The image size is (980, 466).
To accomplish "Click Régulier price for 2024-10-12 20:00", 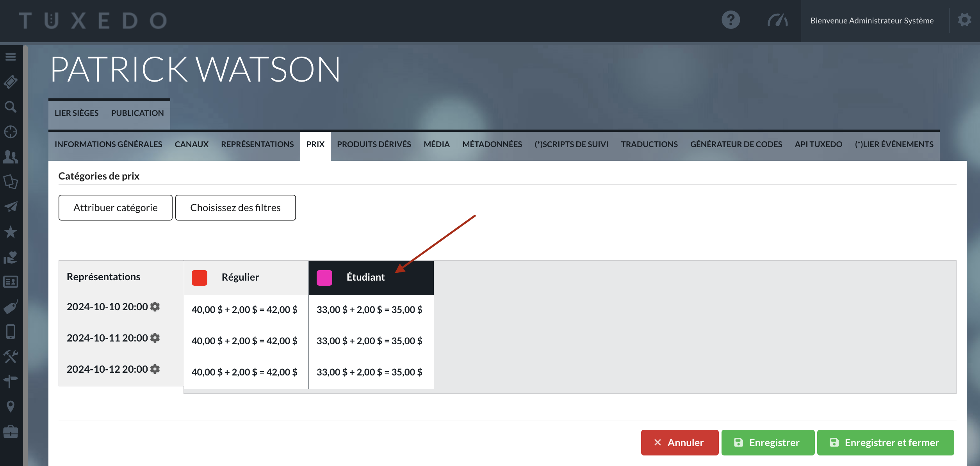I will (244, 372).
